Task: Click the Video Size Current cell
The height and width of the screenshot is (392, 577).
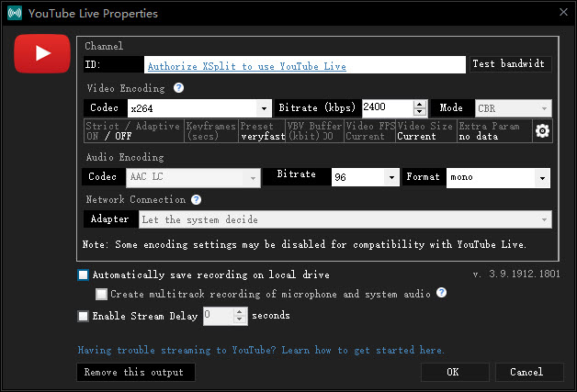Action: [x=426, y=131]
